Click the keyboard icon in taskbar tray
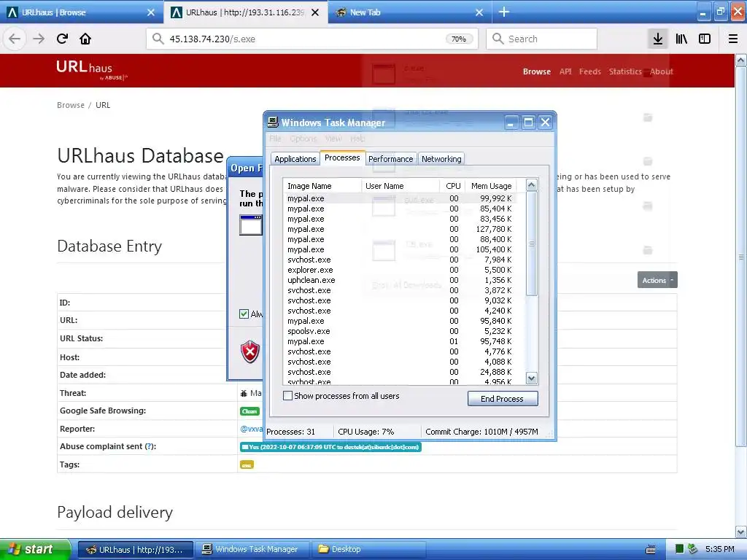Image resolution: width=747 pixels, height=560 pixels. click(651, 550)
